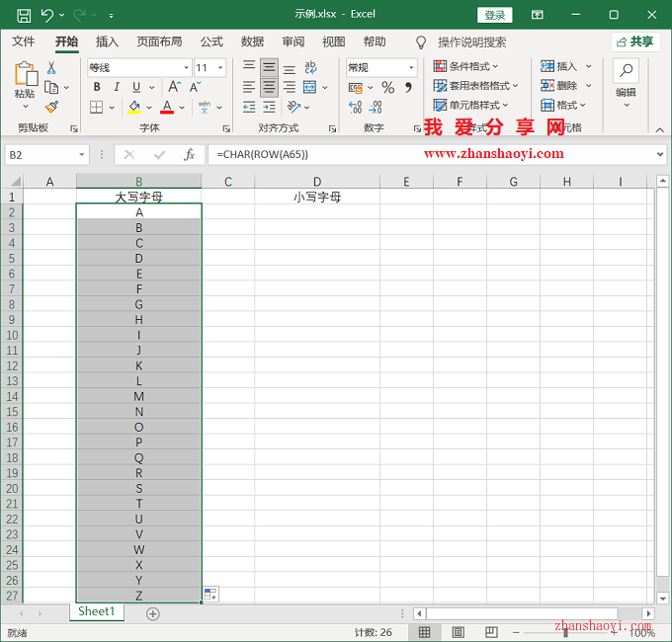
Task: Click the Undo arrow icon
Action: pos(47,15)
